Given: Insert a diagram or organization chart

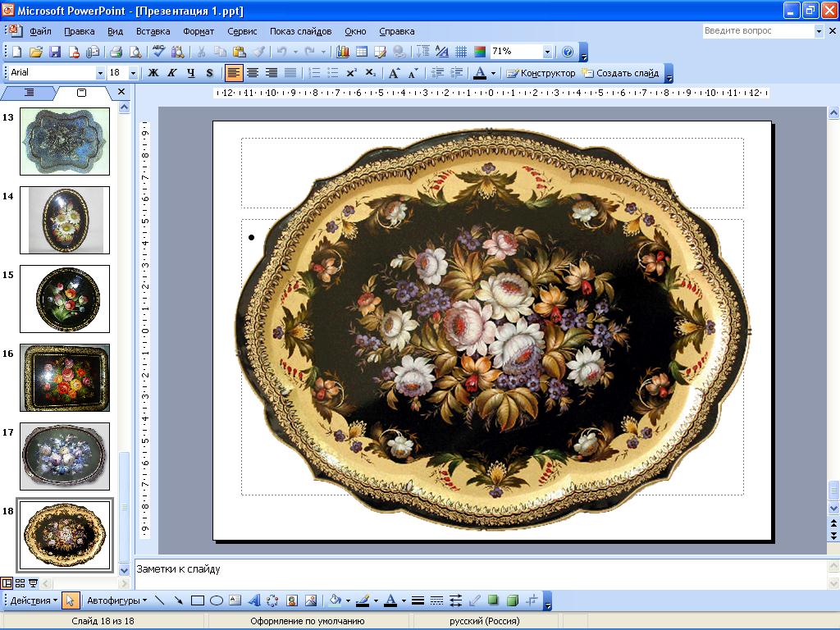Looking at the screenshot, I should [272, 600].
